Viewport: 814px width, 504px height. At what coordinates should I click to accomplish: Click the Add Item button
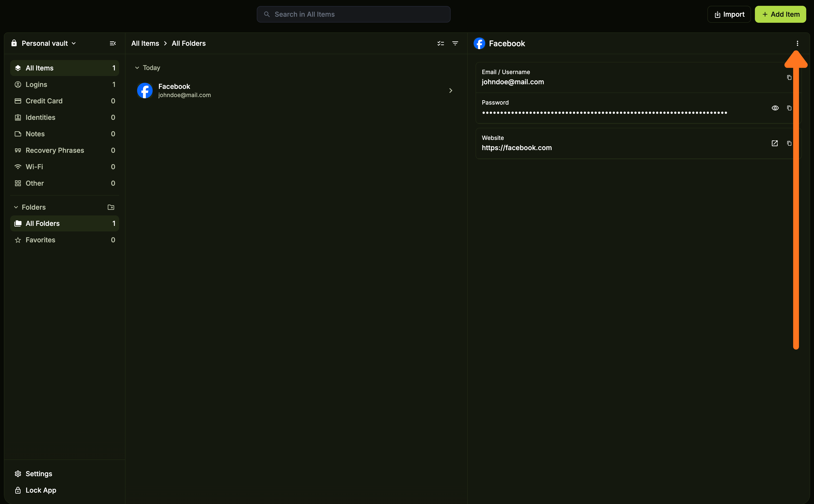[x=780, y=14]
